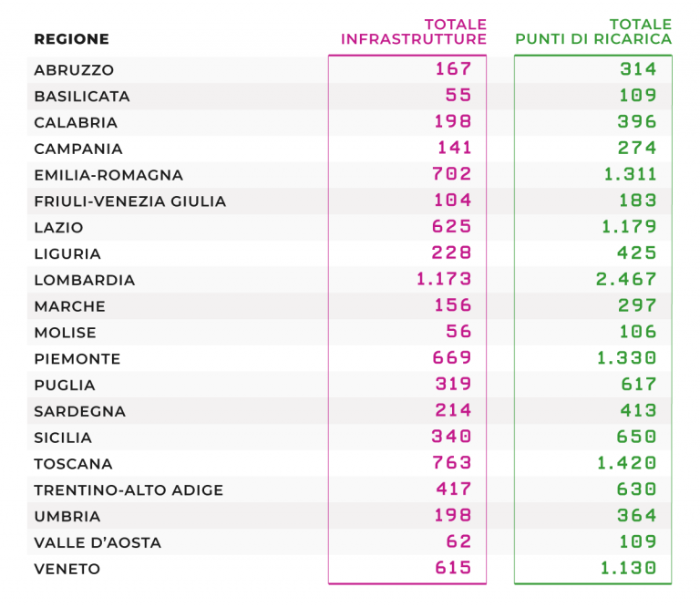Select the TOTALE PUNTI DI RICARICA header

pyautogui.click(x=593, y=32)
